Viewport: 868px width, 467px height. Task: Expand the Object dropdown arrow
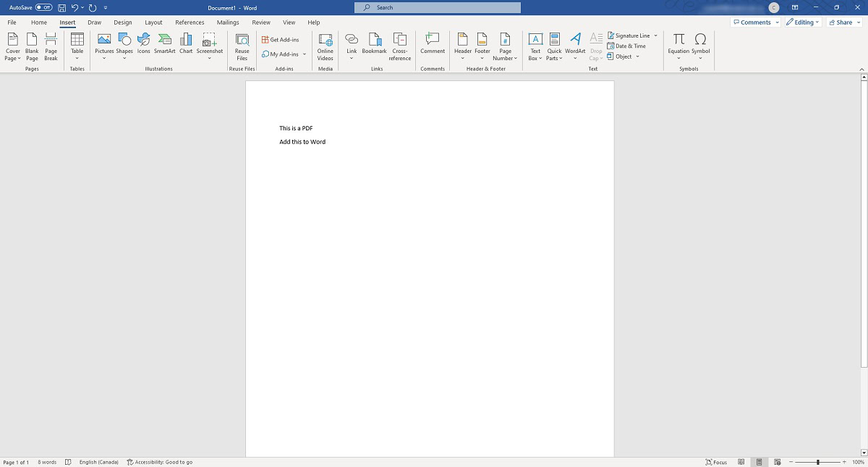point(637,56)
